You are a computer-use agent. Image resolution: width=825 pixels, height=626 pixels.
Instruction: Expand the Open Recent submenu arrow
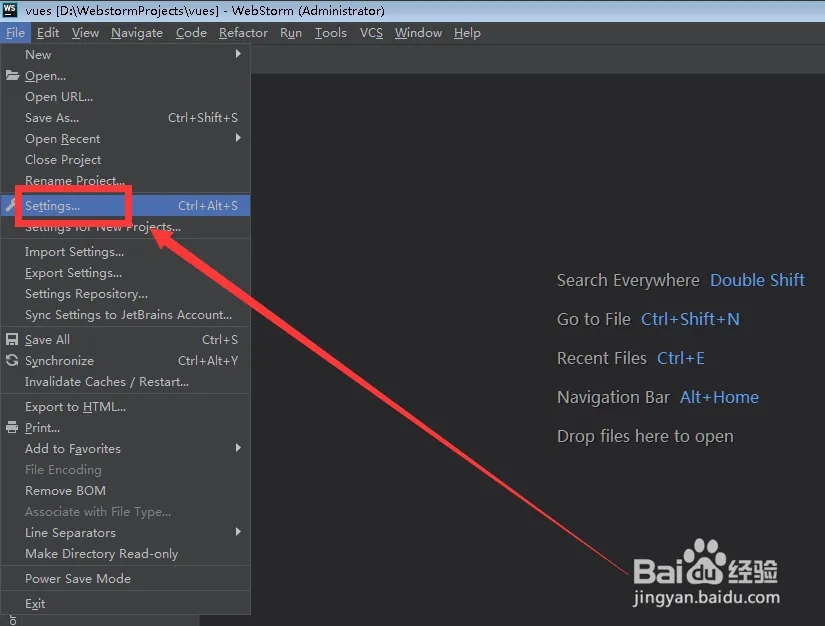[x=238, y=138]
